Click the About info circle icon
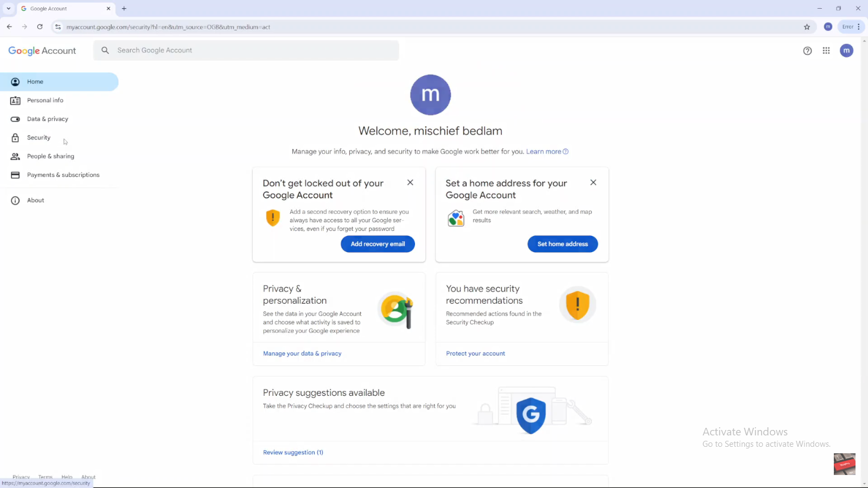The height and width of the screenshot is (488, 868). tap(15, 201)
